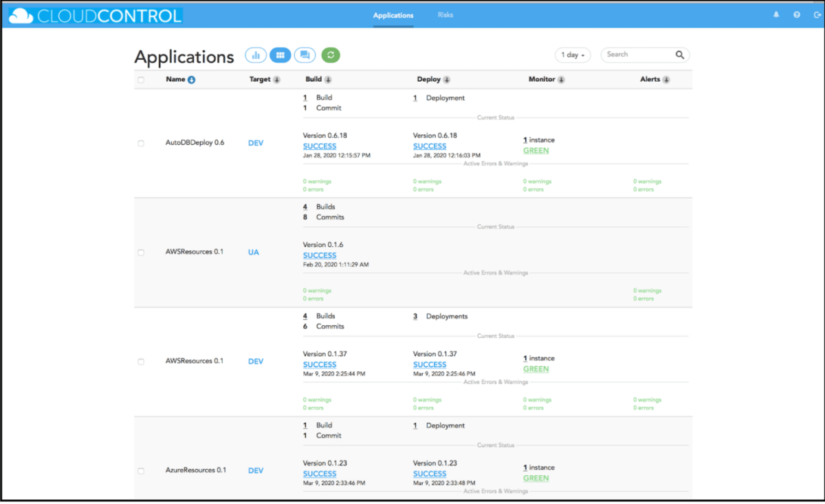Open the bar chart view

pyautogui.click(x=256, y=54)
